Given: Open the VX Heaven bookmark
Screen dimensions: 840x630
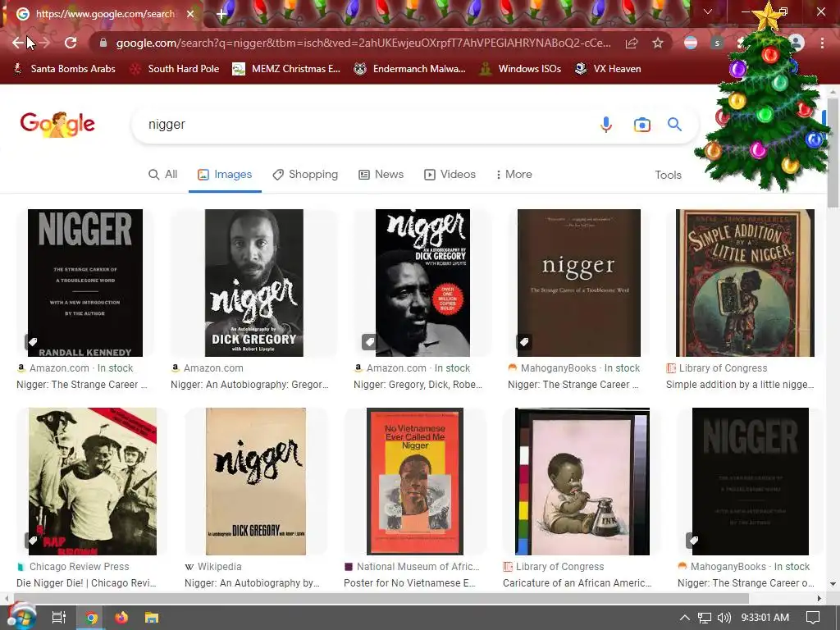Looking at the screenshot, I should tap(608, 69).
